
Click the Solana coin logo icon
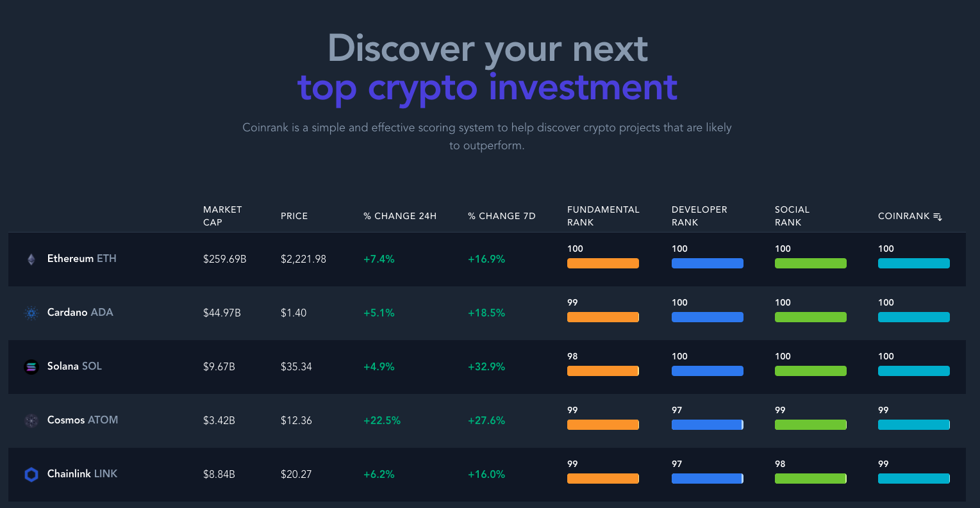pos(31,367)
